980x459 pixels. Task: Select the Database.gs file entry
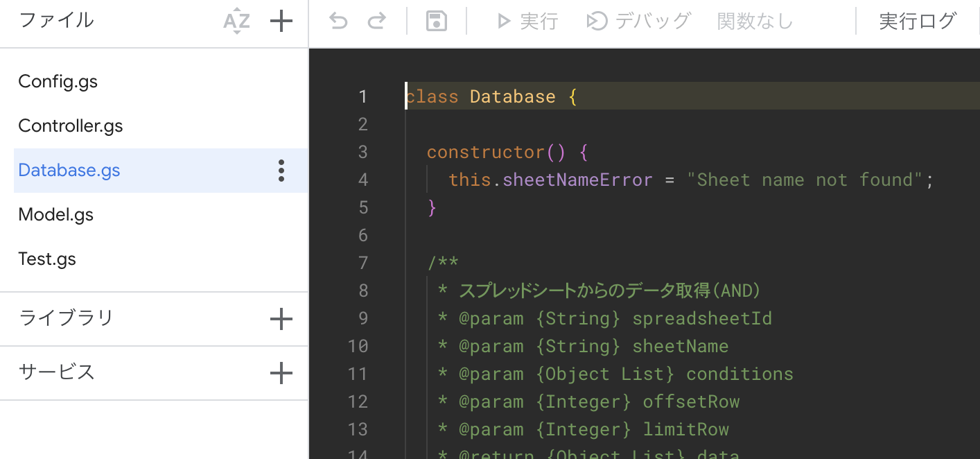(x=69, y=170)
